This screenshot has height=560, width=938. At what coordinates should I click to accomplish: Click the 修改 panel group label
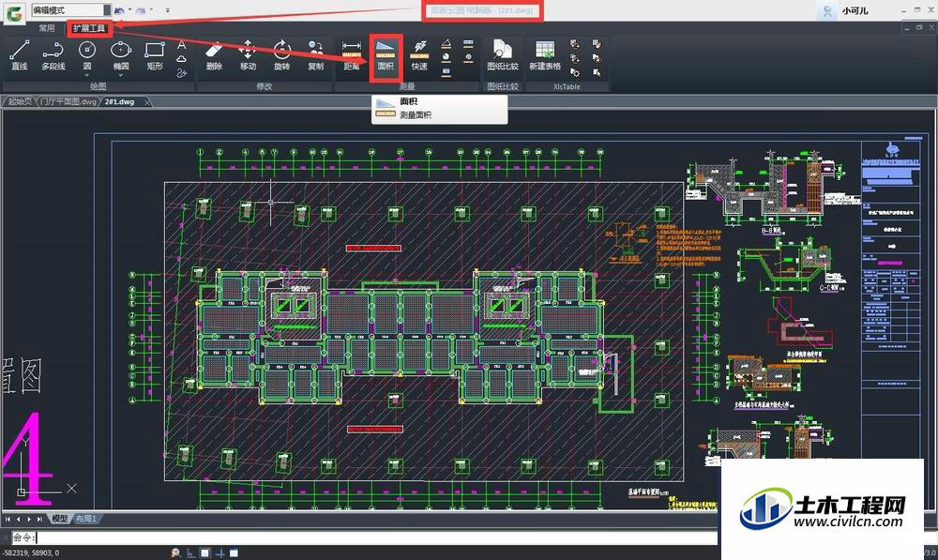[265, 86]
